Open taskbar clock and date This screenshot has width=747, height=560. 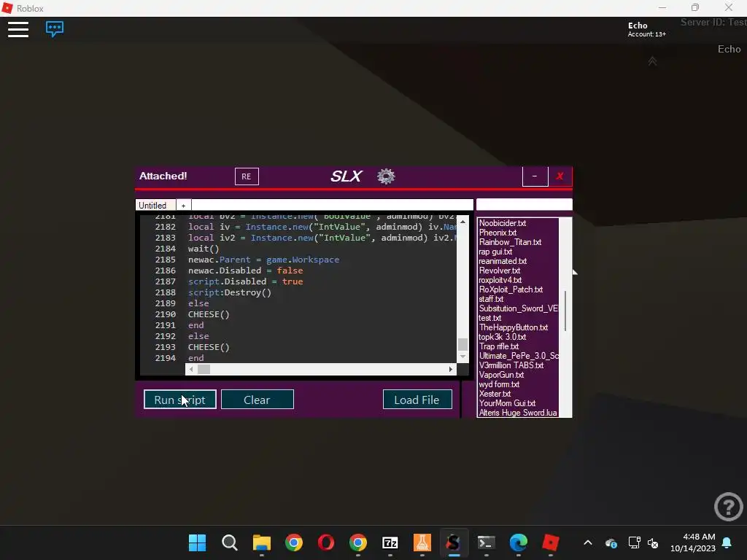click(693, 542)
